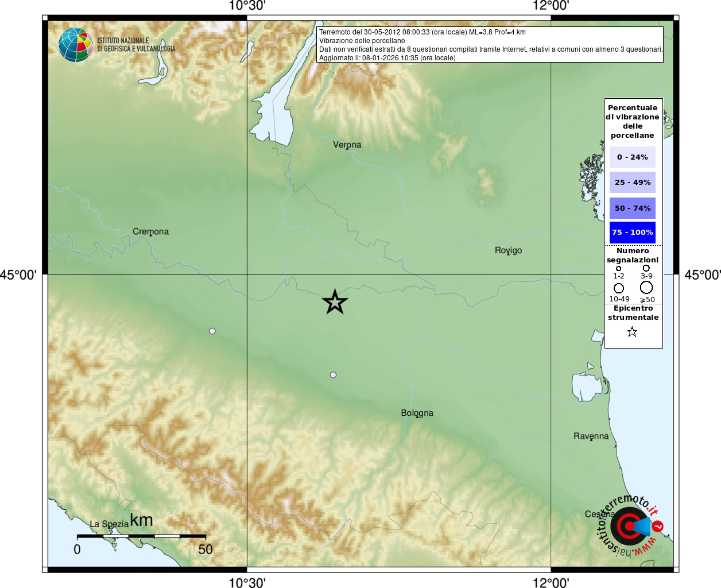Screen dimensions: 721x588
Task: Click the 50 - 74% color swatch
Action: coord(633,208)
